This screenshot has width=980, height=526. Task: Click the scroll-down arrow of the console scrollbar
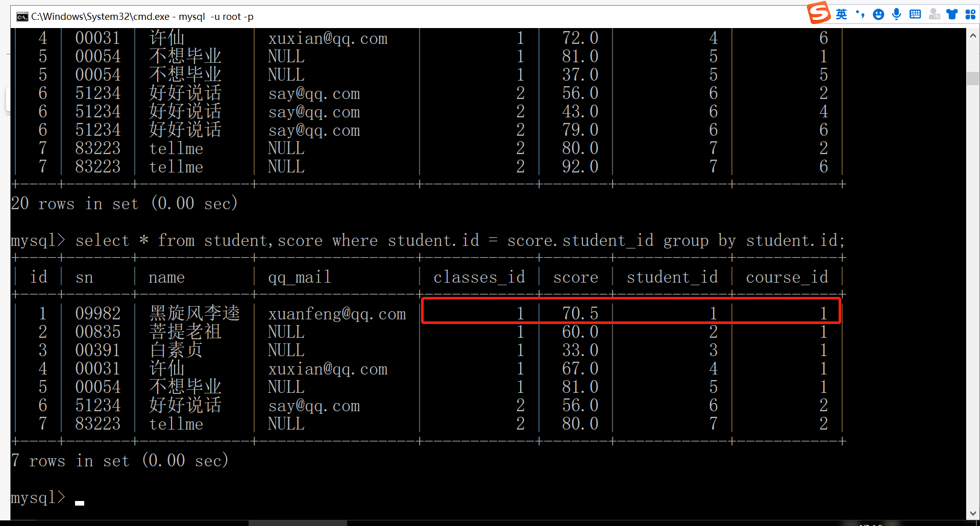click(x=973, y=513)
